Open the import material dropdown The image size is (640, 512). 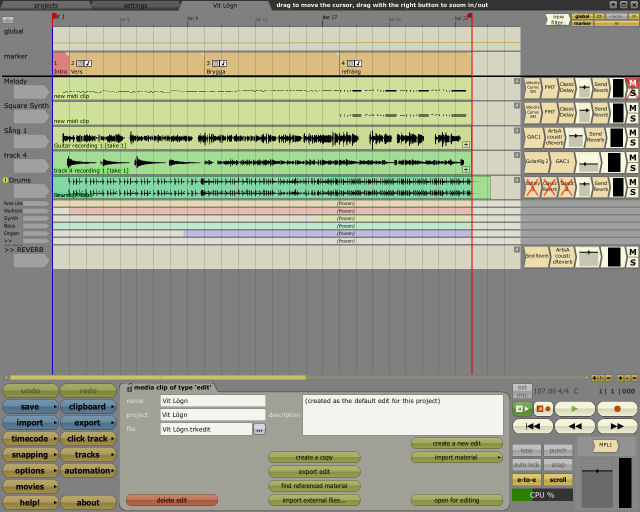[x=457, y=457]
